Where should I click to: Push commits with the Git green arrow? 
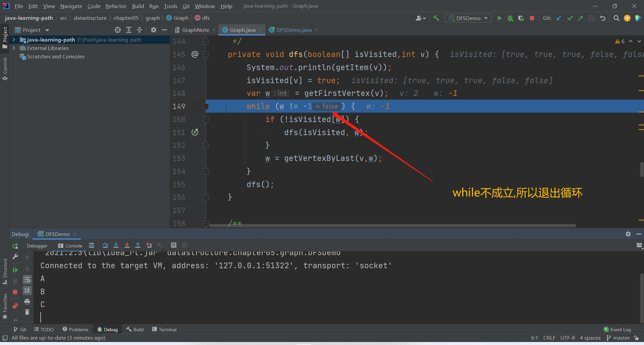point(581,18)
